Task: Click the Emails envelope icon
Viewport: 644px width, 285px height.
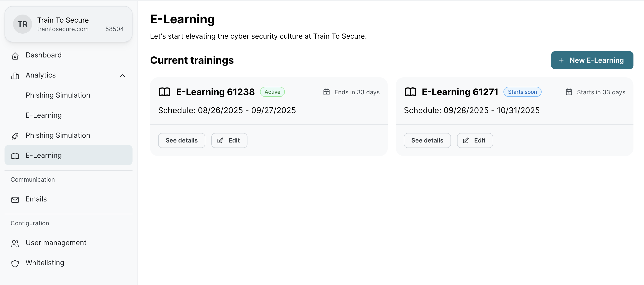Action: 15,200
